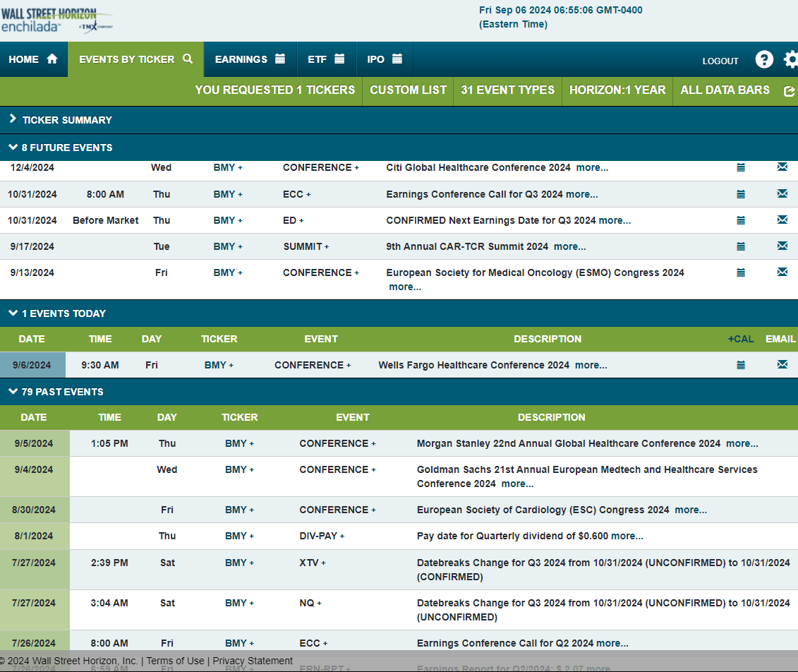
Task: Expand NQ event type plus sign
Action: [319, 604]
